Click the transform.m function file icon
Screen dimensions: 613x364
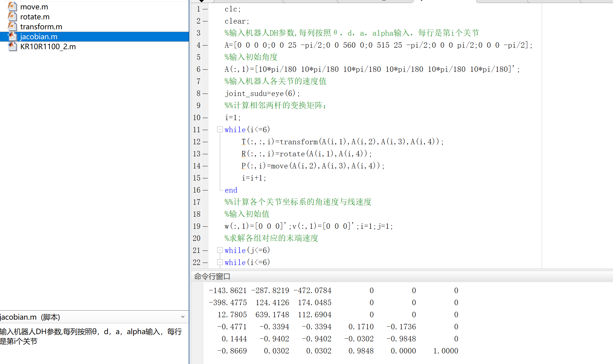point(12,26)
